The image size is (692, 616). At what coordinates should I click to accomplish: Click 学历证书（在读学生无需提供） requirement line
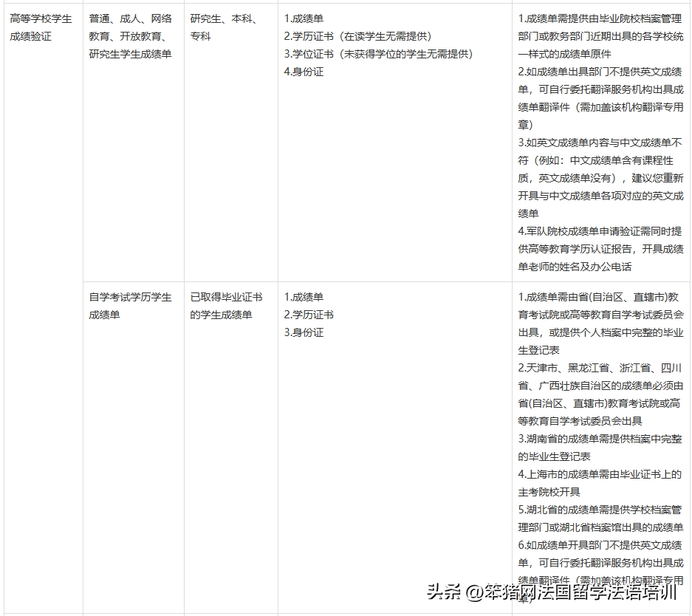point(357,36)
